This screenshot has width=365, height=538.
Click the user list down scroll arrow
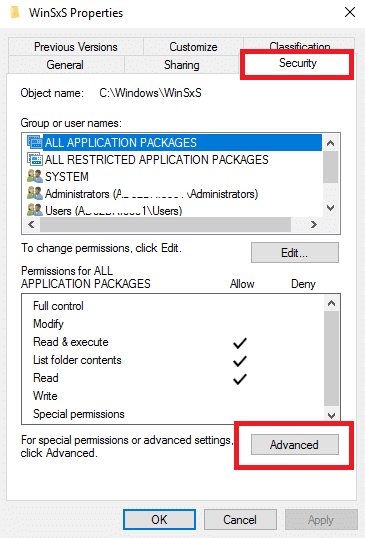(331, 208)
